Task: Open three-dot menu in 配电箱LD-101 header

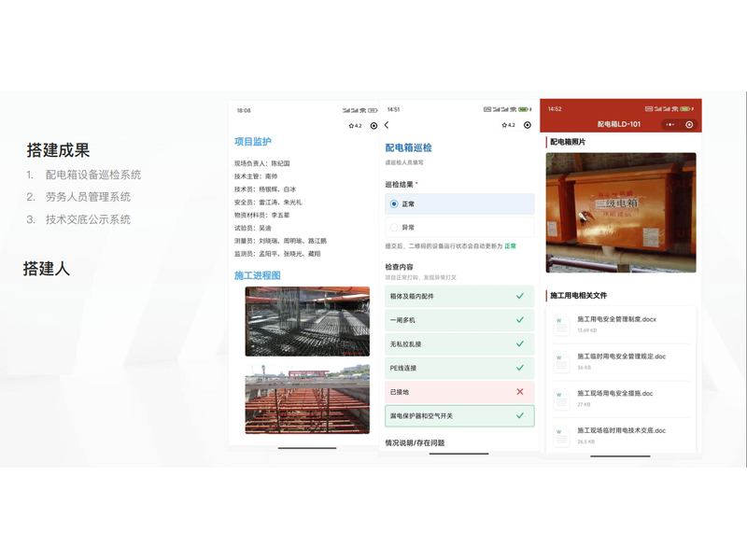Action: (x=669, y=124)
